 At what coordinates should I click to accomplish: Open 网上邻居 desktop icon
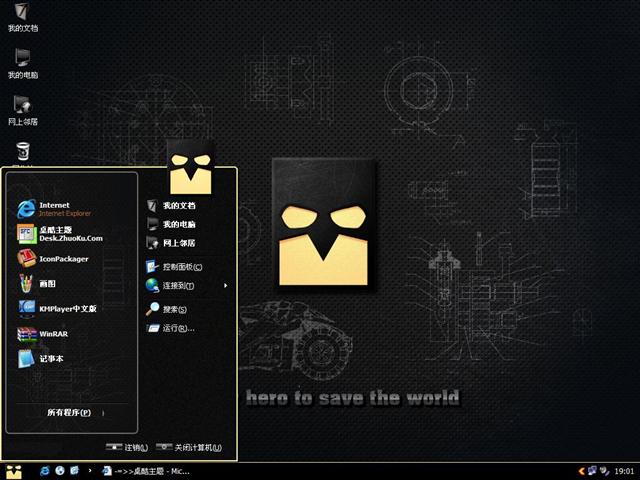point(23,111)
